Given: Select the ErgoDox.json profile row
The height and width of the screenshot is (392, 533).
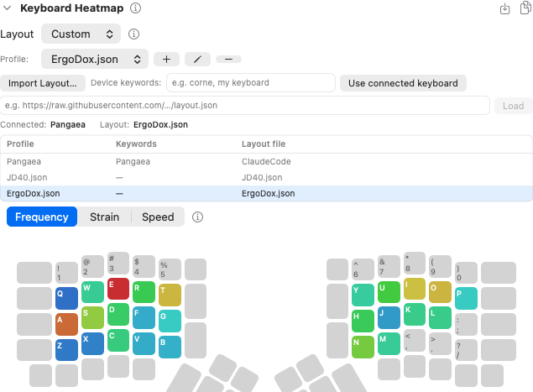Looking at the screenshot, I should click(x=267, y=193).
